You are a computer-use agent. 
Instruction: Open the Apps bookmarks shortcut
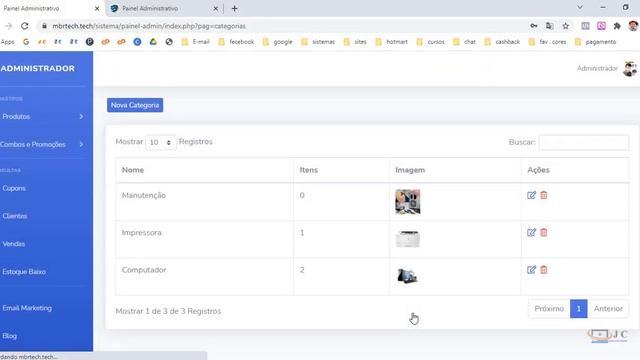click(7, 42)
